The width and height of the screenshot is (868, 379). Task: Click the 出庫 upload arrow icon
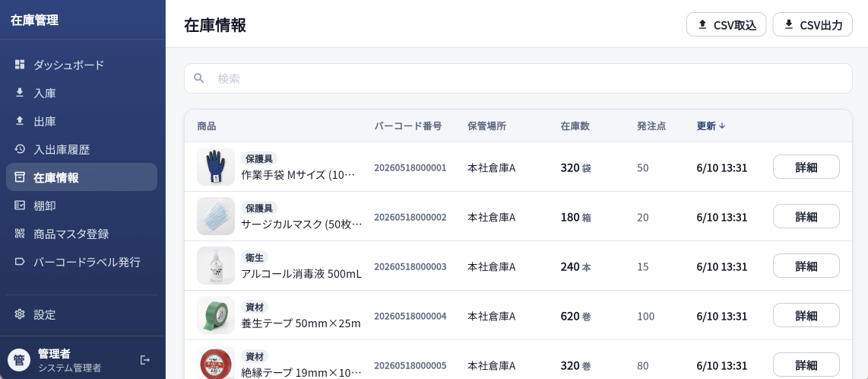pyautogui.click(x=20, y=121)
